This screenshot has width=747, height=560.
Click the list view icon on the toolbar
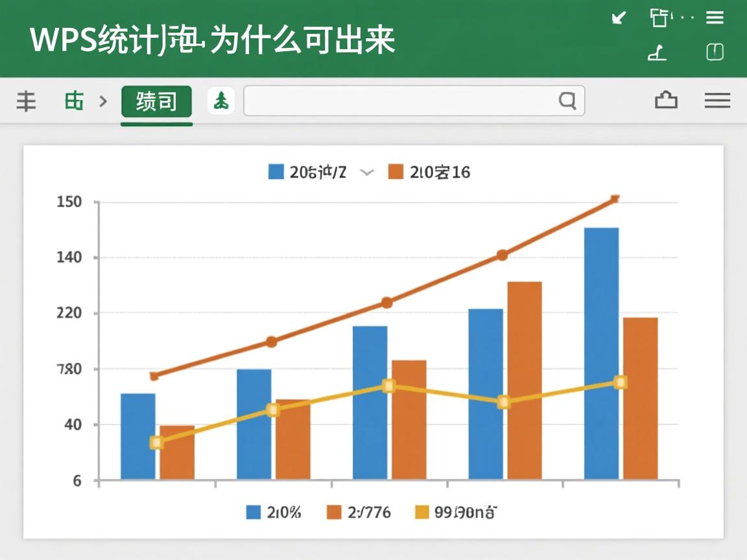tap(25, 101)
